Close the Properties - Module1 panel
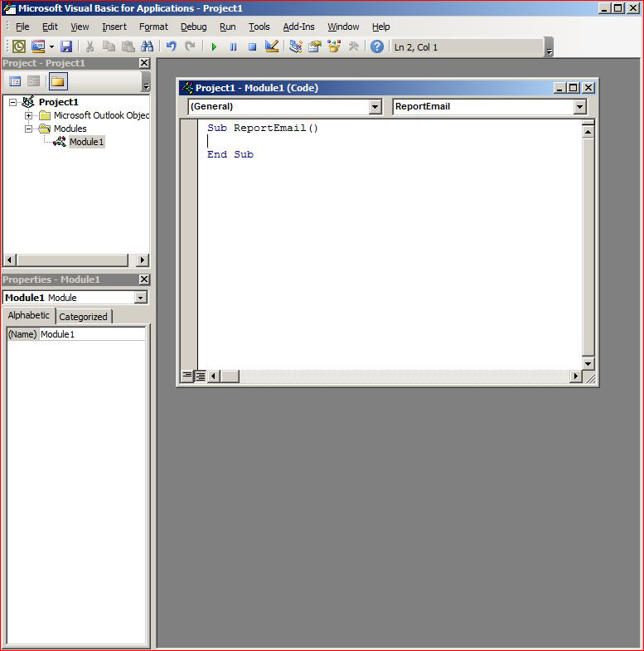Viewport: 644px width, 651px height. [144, 279]
